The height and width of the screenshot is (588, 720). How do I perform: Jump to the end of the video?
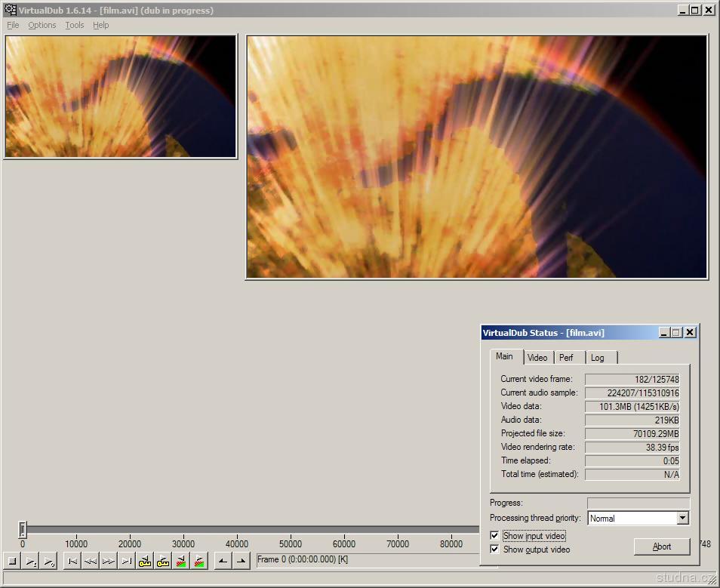tap(127, 561)
